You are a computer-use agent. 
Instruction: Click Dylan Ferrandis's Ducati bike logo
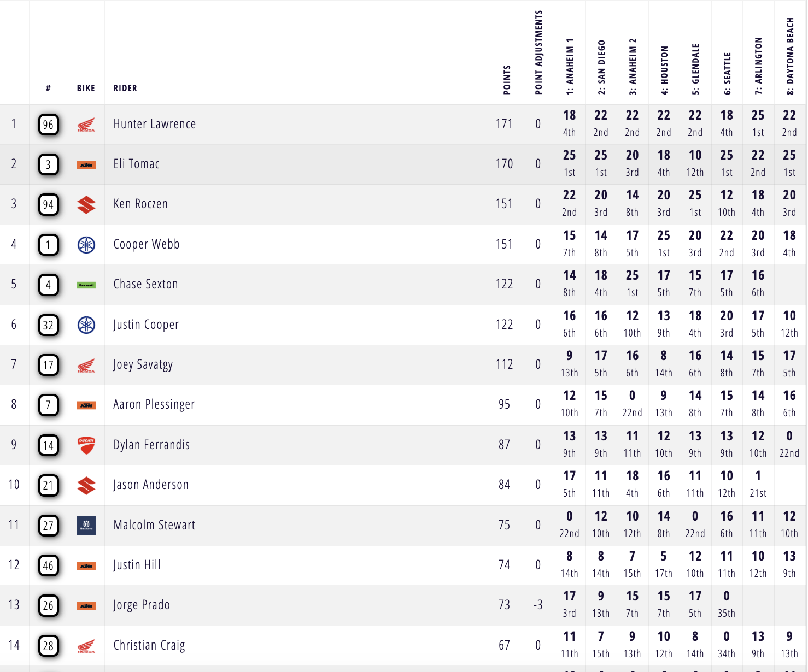click(86, 445)
